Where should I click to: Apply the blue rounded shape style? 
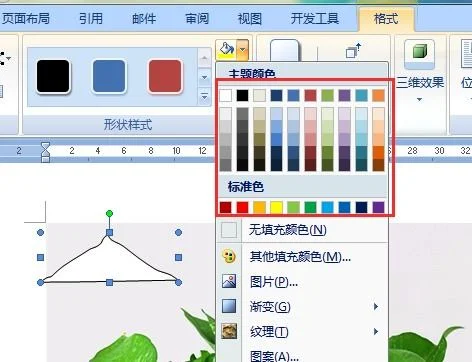(x=109, y=76)
